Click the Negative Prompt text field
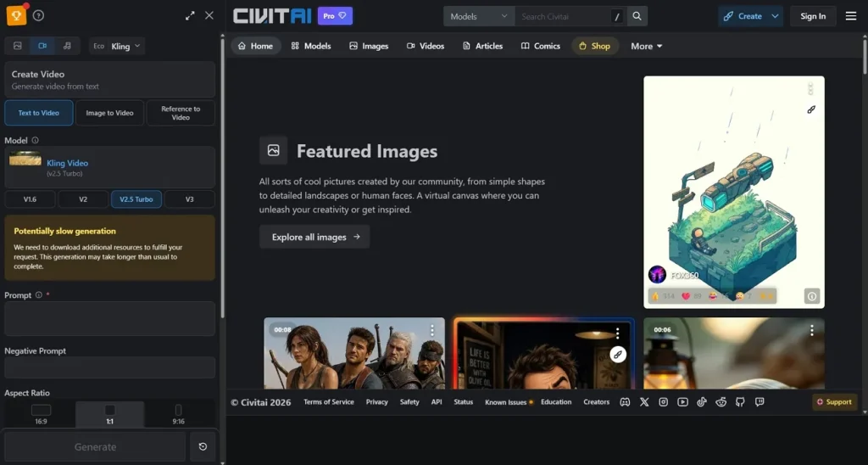Screen dimensions: 868x465 109,367
